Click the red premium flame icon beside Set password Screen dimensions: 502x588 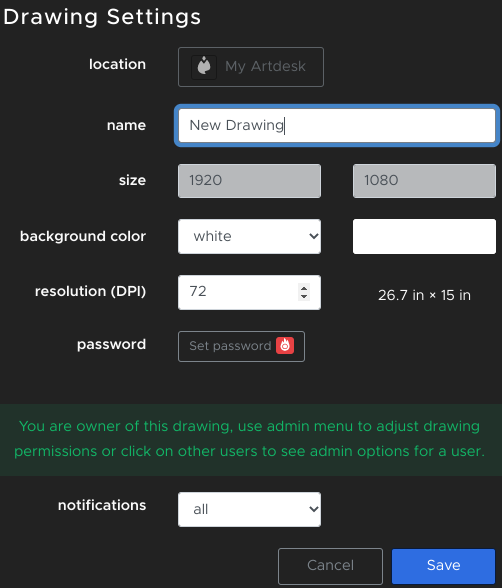pos(285,345)
